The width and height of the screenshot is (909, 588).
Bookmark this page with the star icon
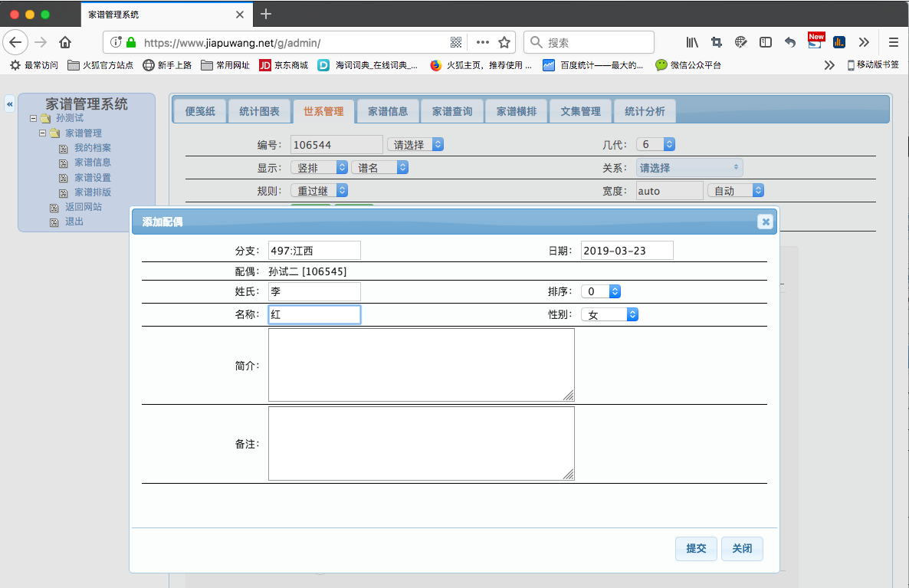point(504,42)
